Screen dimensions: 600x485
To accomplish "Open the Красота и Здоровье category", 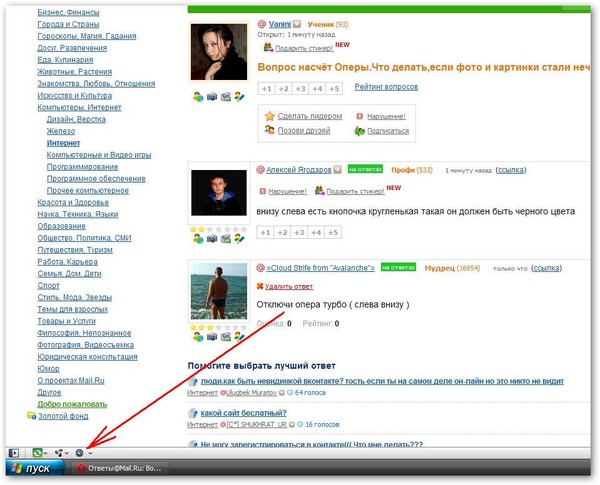I will pos(73,202).
